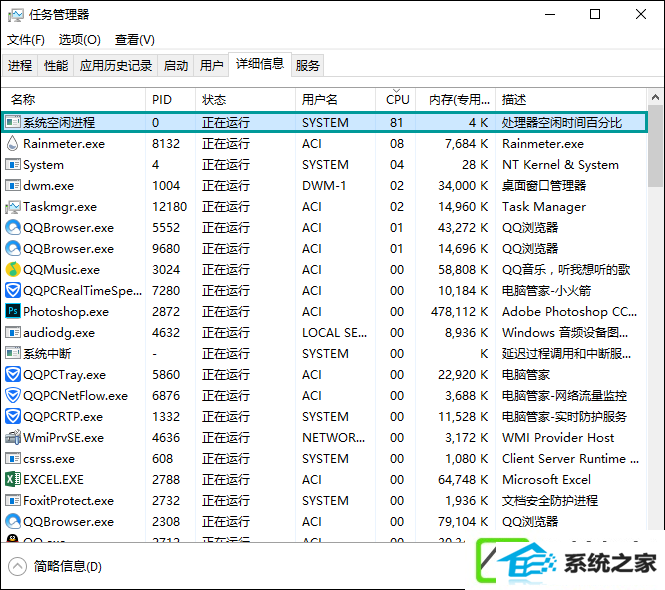Screen dimensions: 665x590
Task: Click the FoxitProtect.exe process icon
Action: pyautogui.click(x=13, y=501)
